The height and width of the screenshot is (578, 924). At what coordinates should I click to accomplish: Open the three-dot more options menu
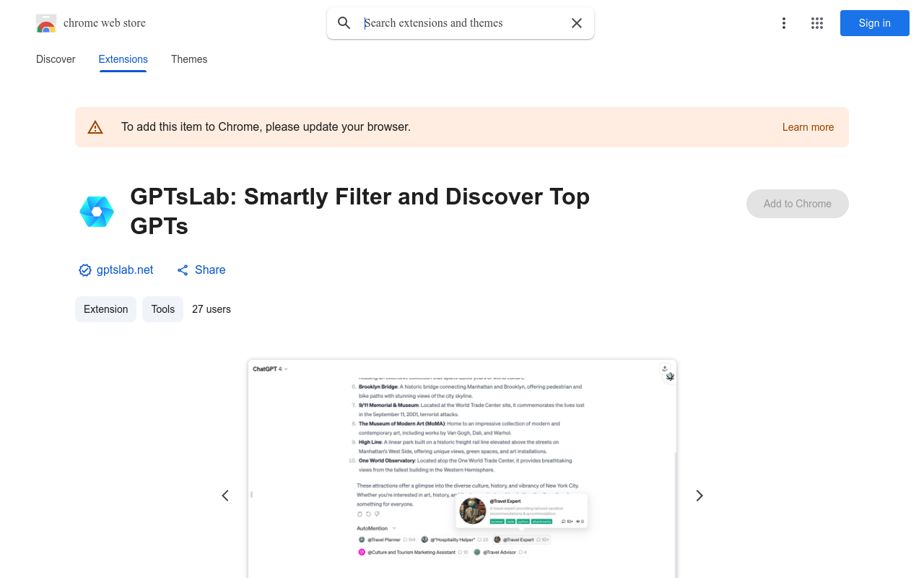click(x=784, y=23)
